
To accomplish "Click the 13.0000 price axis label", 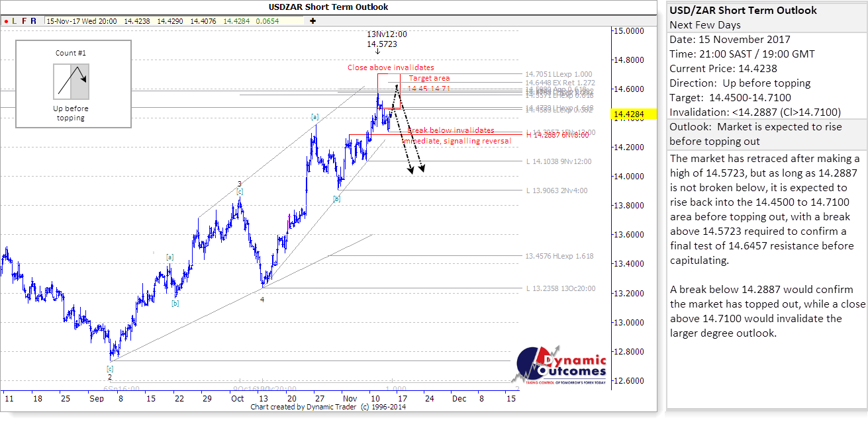I will coord(629,323).
